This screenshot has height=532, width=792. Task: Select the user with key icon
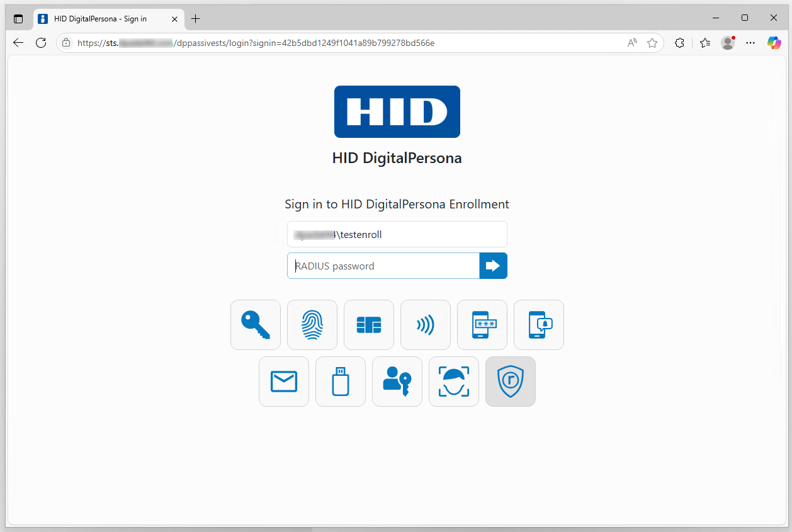coord(397,382)
